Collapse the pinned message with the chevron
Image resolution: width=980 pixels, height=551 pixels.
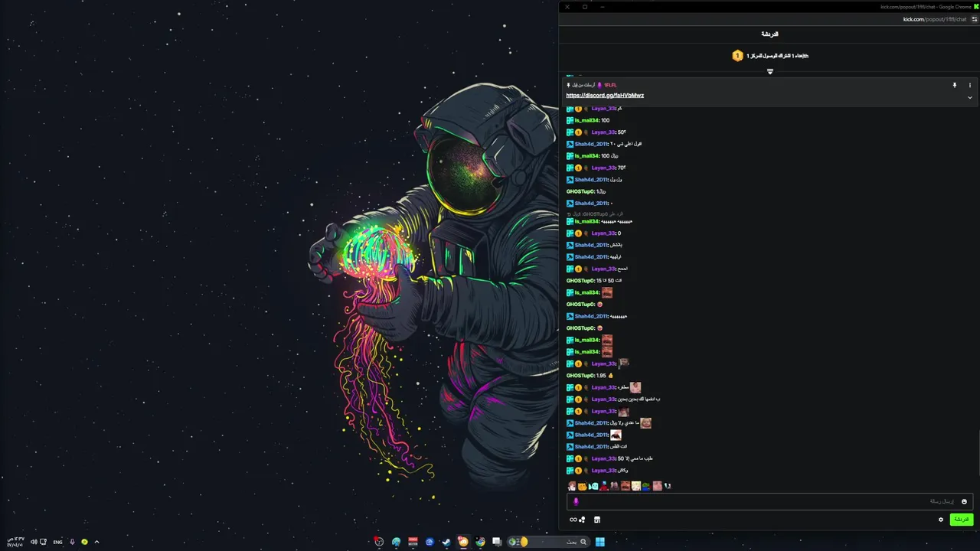969,97
